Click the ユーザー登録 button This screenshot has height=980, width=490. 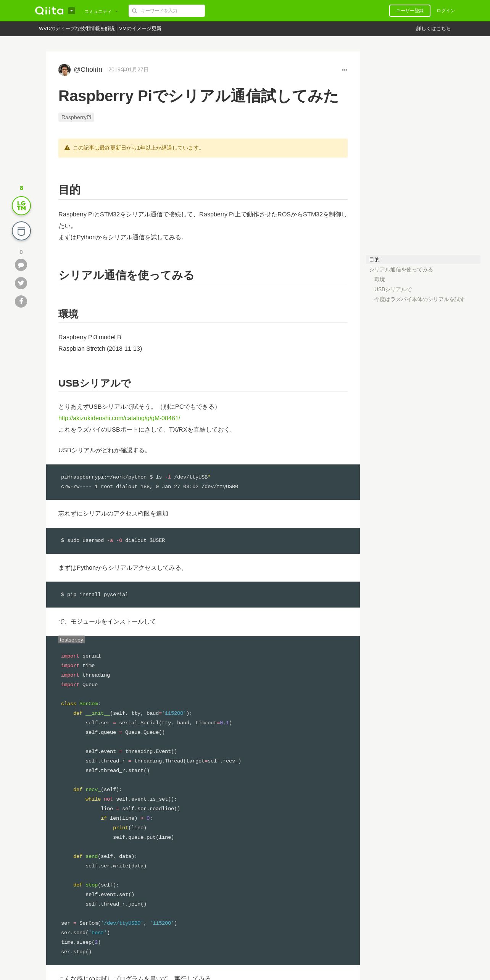(410, 11)
